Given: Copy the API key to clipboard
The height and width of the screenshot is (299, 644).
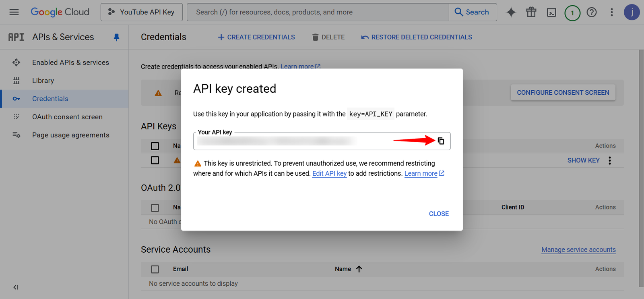Looking at the screenshot, I should (x=441, y=141).
